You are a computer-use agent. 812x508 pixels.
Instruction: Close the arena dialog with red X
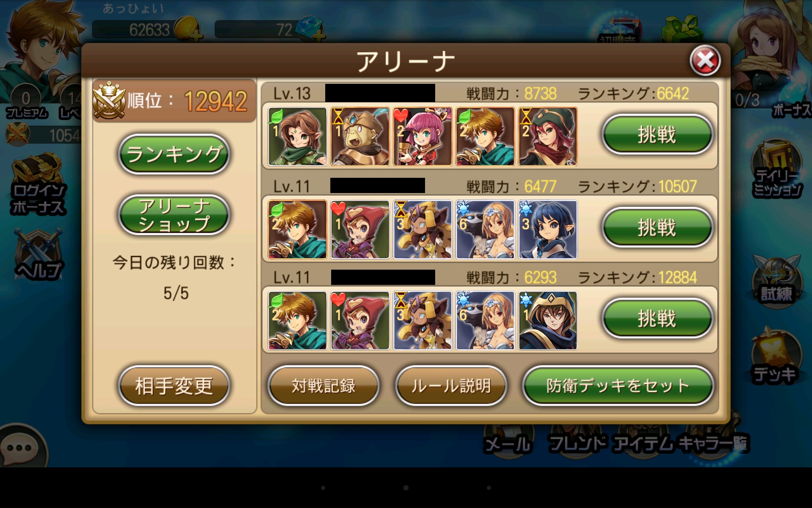(705, 61)
